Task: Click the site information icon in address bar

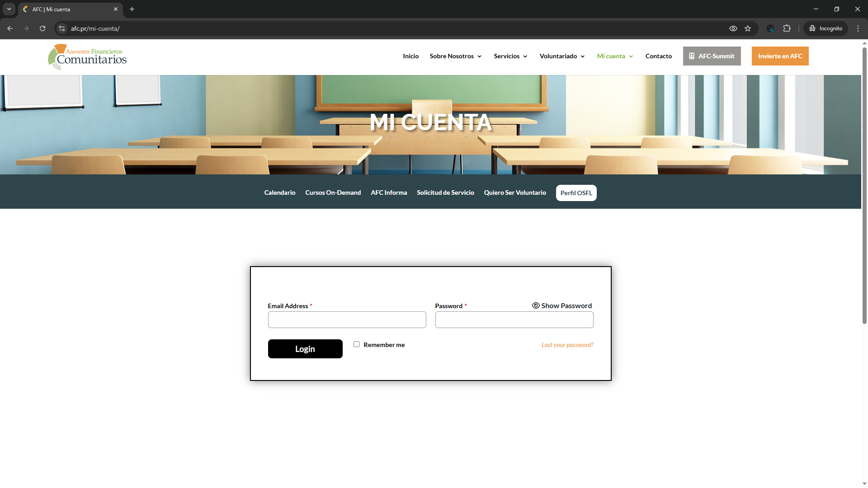Action: (62, 28)
